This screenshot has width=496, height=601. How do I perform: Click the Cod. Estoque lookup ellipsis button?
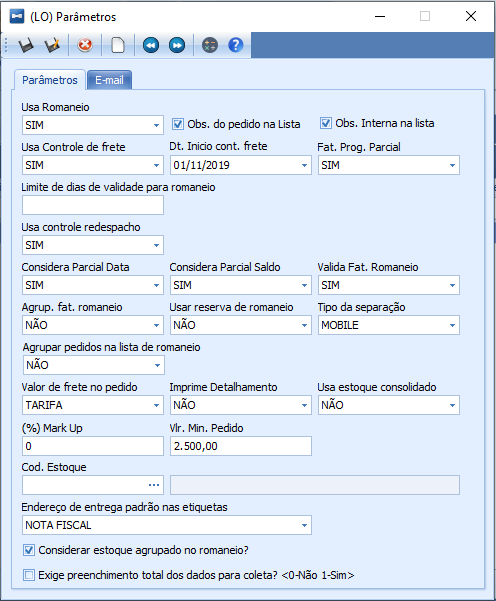[x=154, y=485]
